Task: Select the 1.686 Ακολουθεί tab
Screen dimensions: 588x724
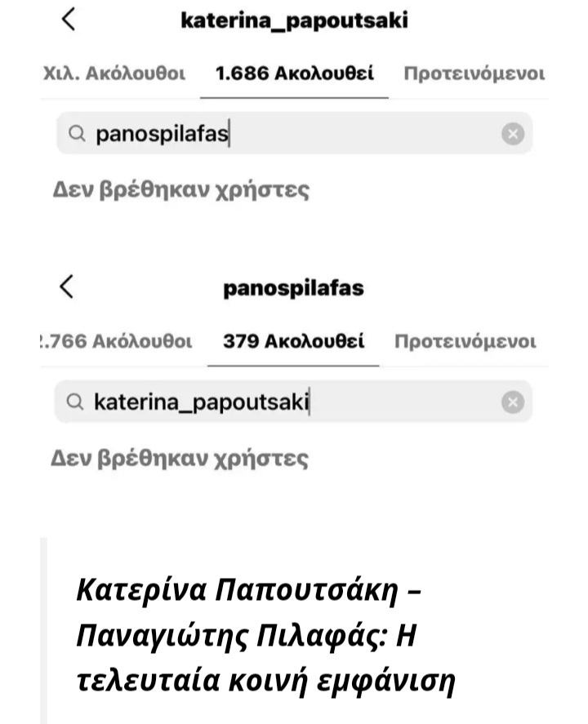Action: coord(294,73)
